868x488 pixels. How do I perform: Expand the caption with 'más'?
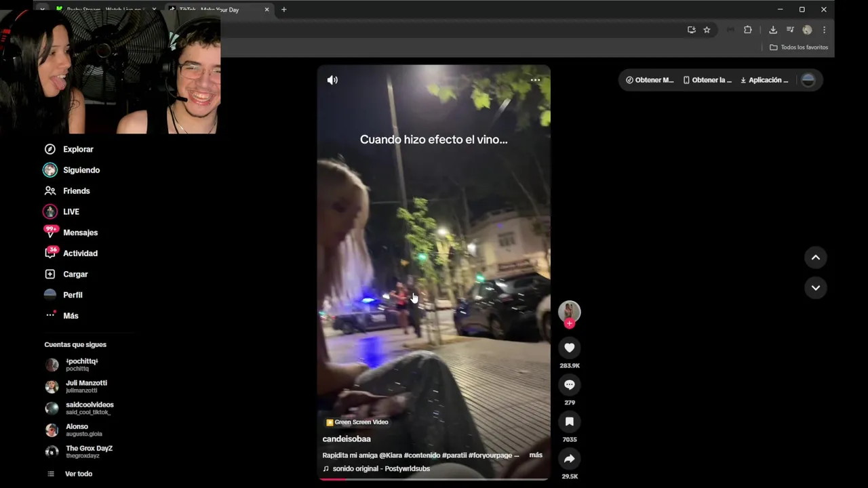coord(536,455)
